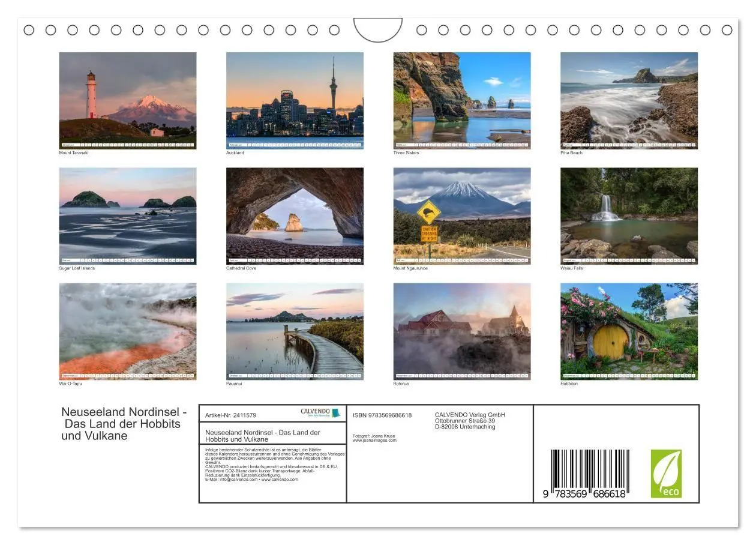Select the Hobbiton yellow door photo
Viewport: 756px width, 545px height.
(629, 331)
